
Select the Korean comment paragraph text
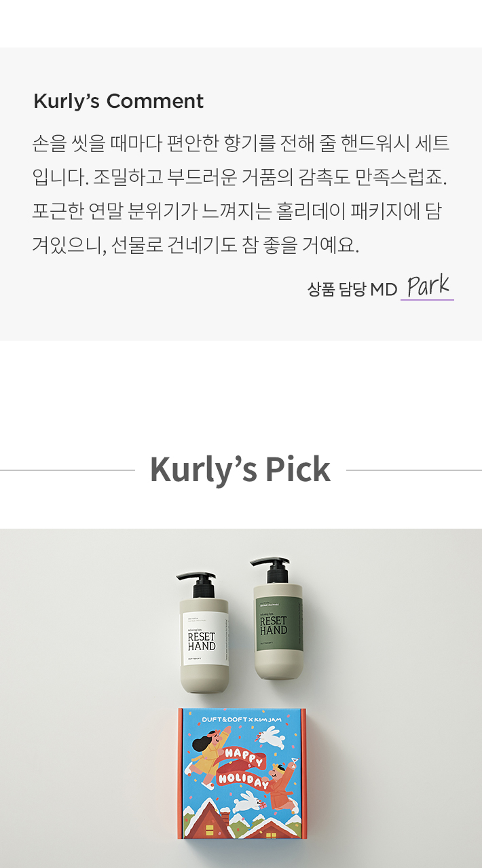(x=240, y=194)
